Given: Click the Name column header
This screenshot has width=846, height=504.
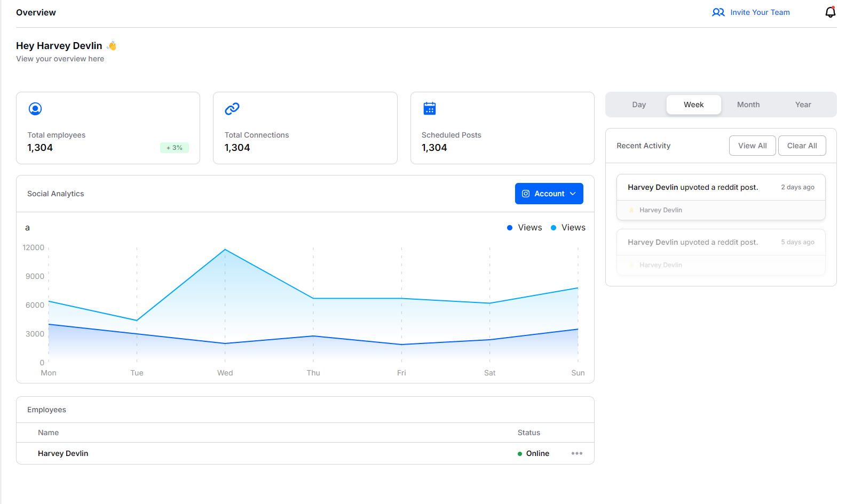Looking at the screenshot, I should 48,433.
